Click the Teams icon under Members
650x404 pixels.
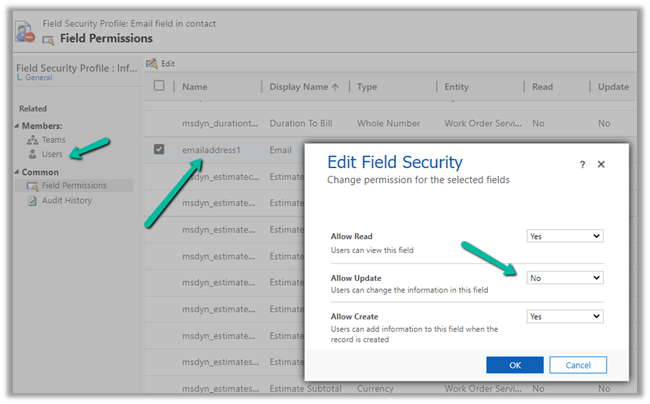pos(32,140)
